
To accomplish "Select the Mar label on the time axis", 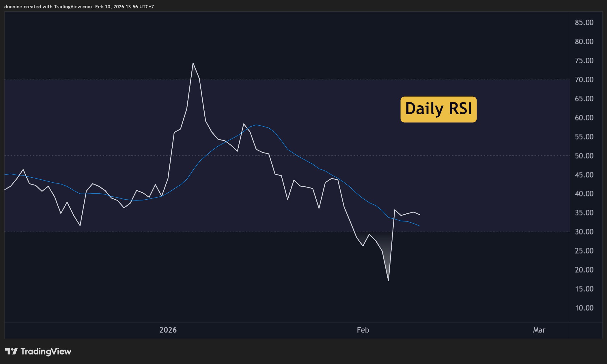I will pos(539,330).
